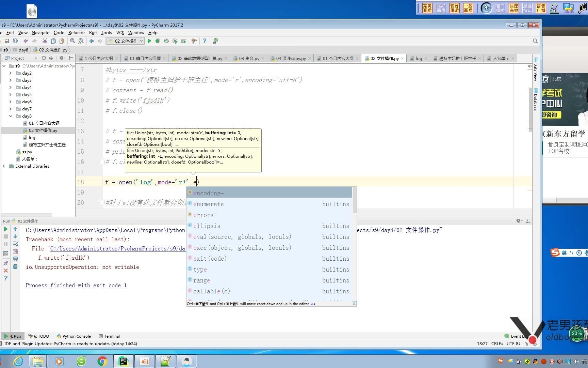Open Project panel gear settings
This screenshot has height=368, width=588.
pyautogui.click(x=62, y=58)
